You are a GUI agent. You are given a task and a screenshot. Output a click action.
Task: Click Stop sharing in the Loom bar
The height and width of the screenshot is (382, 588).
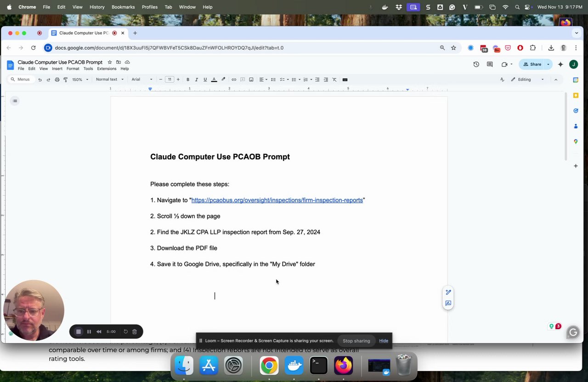click(x=356, y=341)
